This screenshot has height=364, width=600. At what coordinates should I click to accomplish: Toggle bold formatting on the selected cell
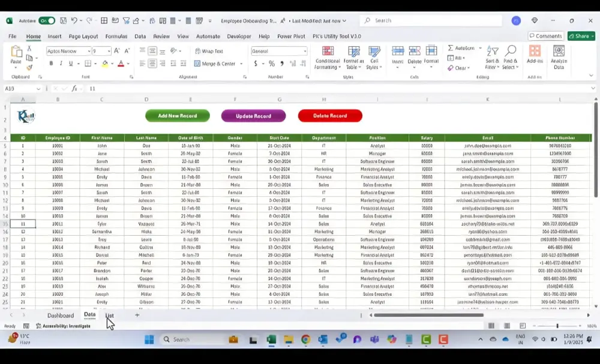tap(52, 64)
